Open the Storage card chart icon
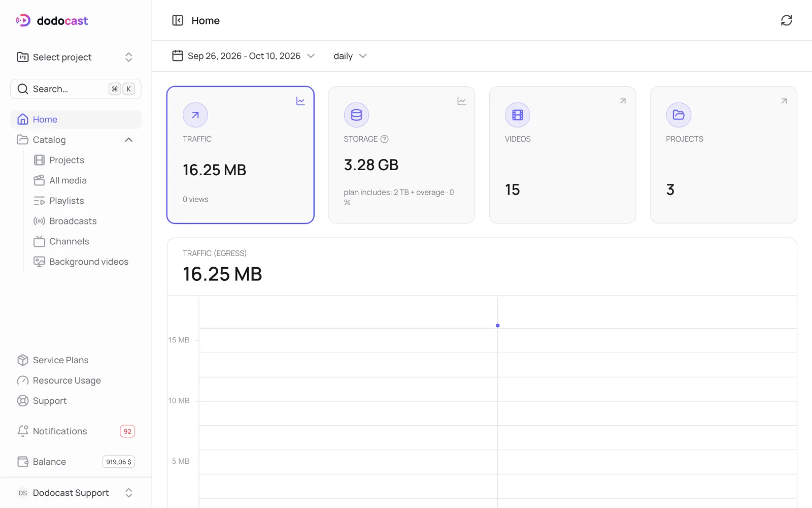 click(x=461, y=101)
